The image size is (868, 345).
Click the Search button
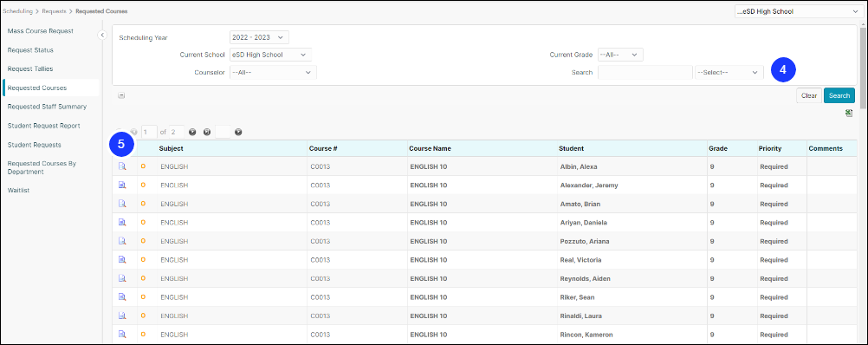pos(839,95)
